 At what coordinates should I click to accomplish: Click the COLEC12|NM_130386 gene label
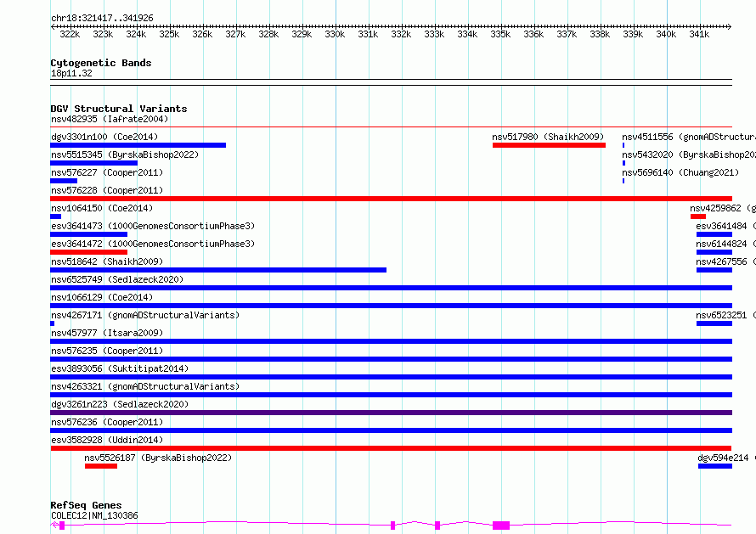coord(94,515)
